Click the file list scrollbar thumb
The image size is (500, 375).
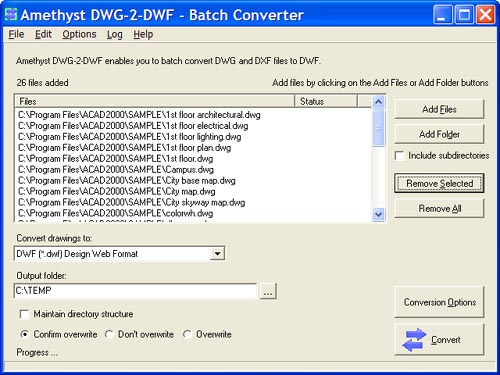(x=378, y=128)
